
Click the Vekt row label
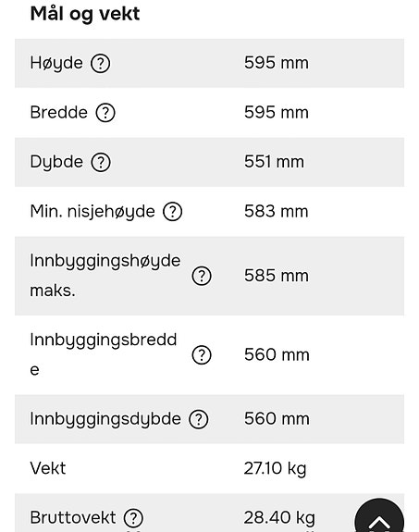[48, 468]
